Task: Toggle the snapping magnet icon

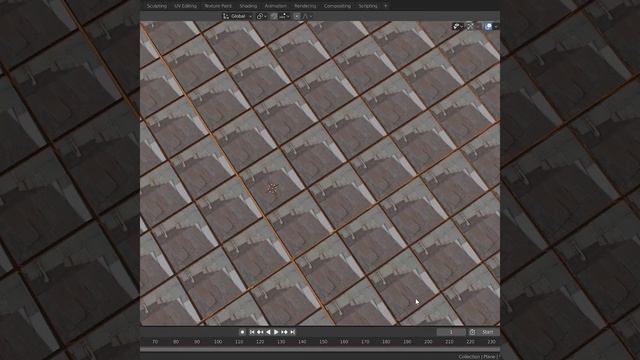Action: (x=273, y=16)
